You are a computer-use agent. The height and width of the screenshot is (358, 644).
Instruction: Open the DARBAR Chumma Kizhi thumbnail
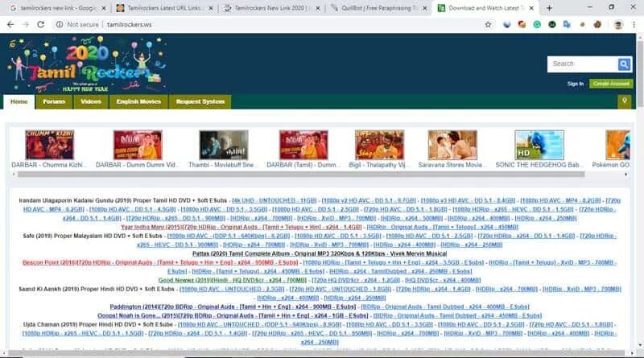[50, 145]
